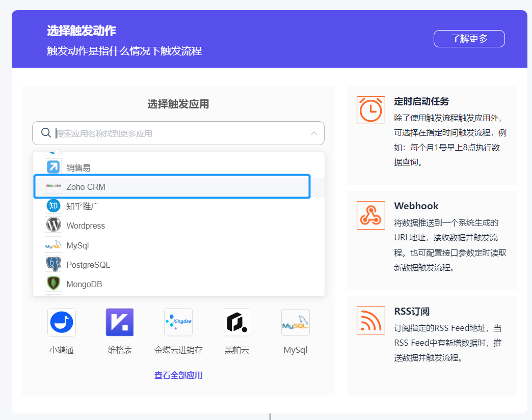Screen dimensions: 532x420
Task: Open the 查看全部应用 link
Action: [x=178, y=375]
